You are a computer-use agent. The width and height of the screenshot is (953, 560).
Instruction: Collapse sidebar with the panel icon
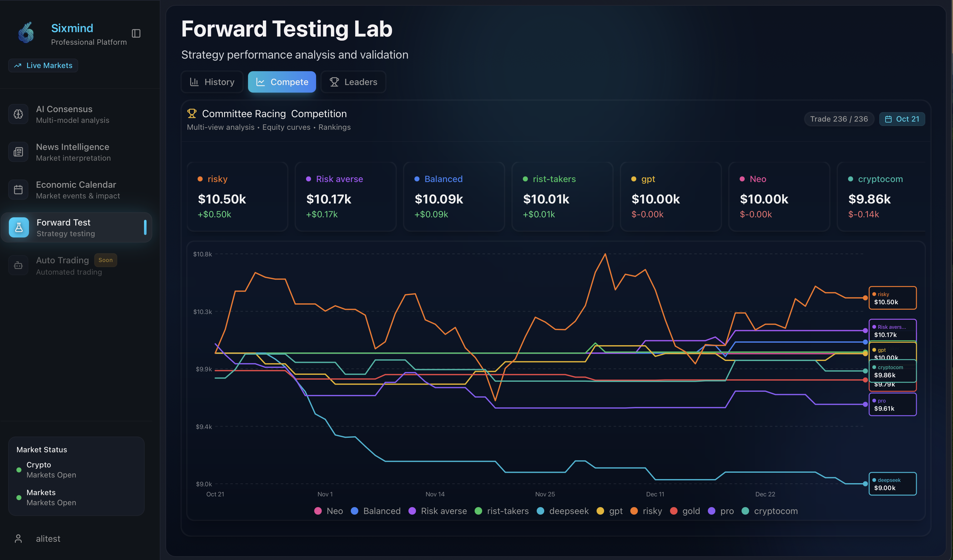(136, 33)
